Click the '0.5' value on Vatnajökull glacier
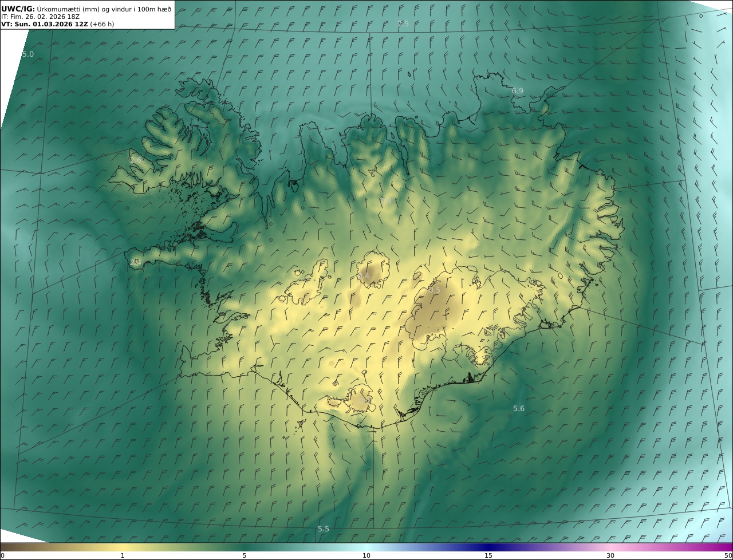 click(435, 290)
